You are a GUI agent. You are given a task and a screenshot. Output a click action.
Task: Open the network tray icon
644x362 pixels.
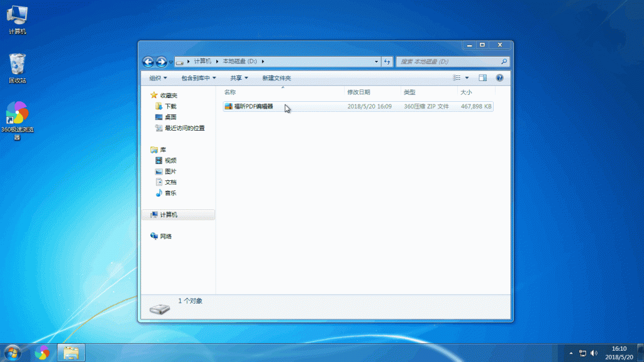pyautogui.click(x=582, y=353)
